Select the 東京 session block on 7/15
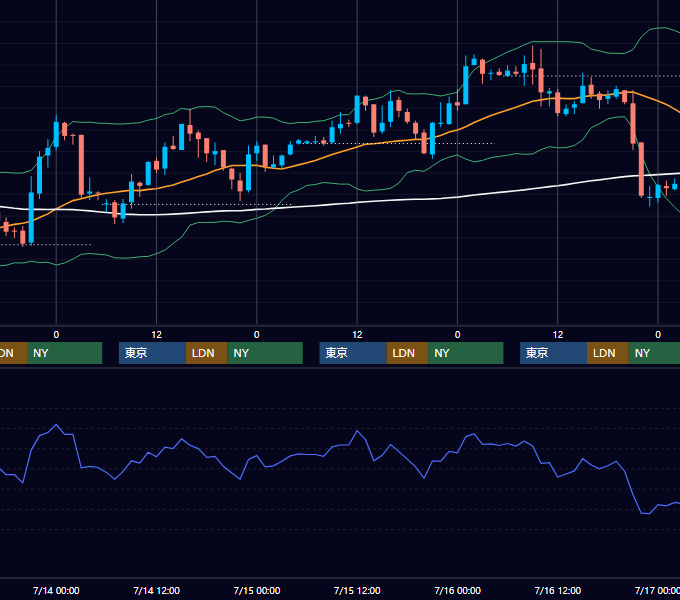Screen dimensions: 680x600 pos(353,353)
